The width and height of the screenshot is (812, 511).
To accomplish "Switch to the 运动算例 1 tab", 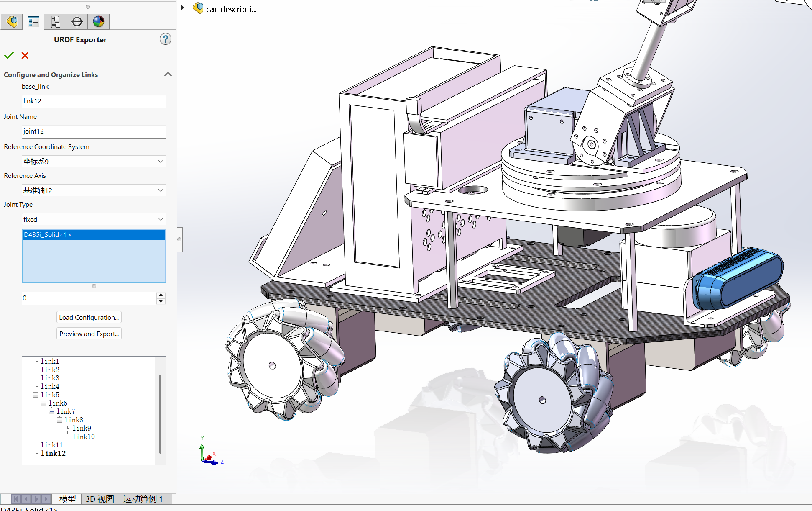I will (143, 499).
